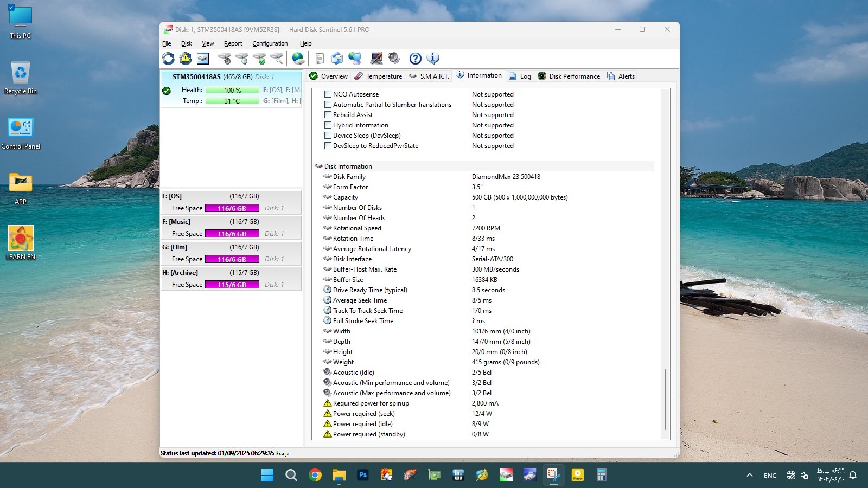Toggle Automatic Partial to Slumber Translations checkbox
This screenshot has width=868, height=488.
pyautogui.click(x=328, y=105)
